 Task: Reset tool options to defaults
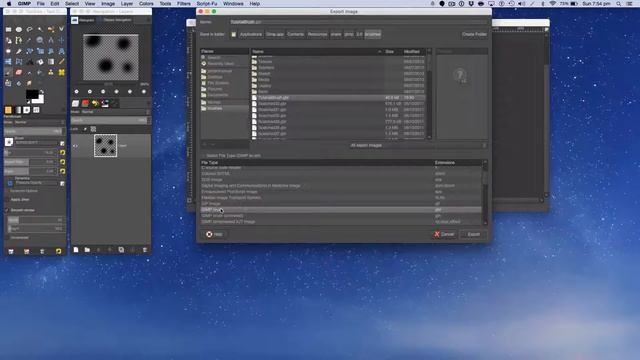[58, 251]
